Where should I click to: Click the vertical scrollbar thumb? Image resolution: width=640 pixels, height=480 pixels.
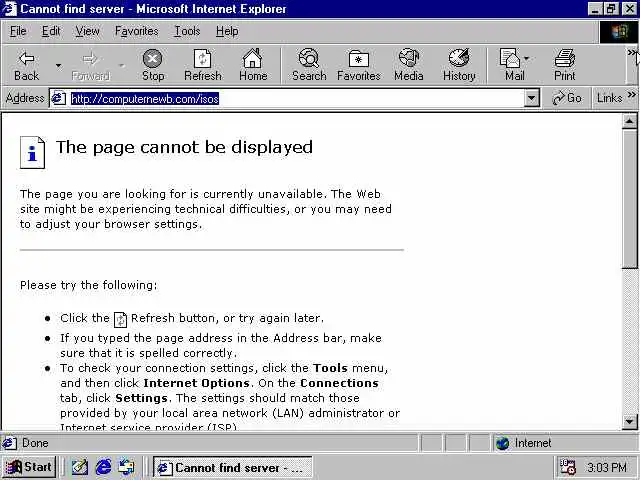click(629, 199)
